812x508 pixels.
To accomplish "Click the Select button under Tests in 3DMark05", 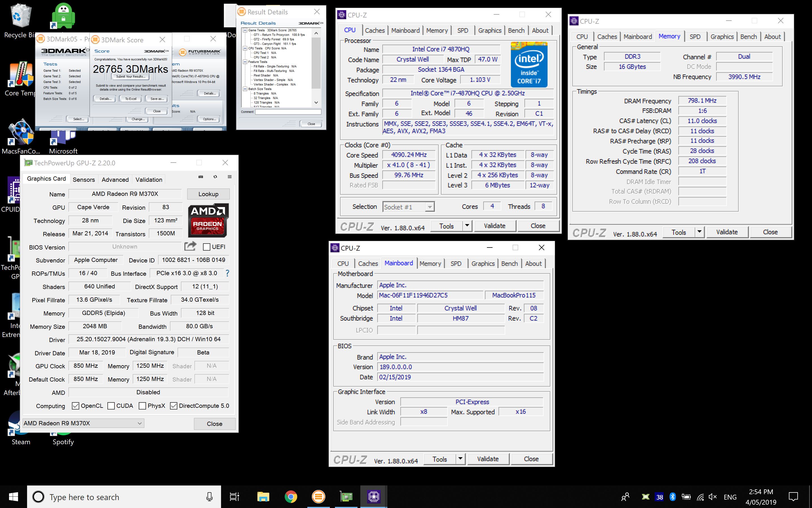I will pyautogui.click(x=78, y=119).
